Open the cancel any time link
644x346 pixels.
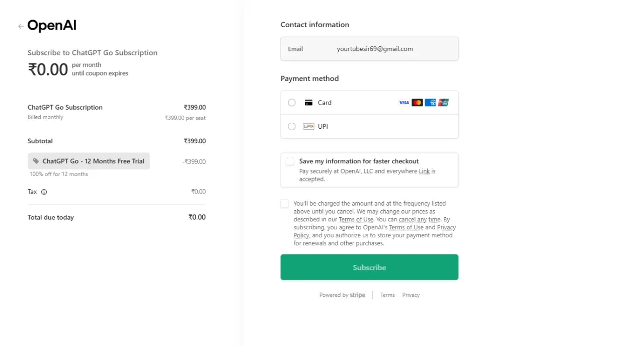(x=420, y=220)
